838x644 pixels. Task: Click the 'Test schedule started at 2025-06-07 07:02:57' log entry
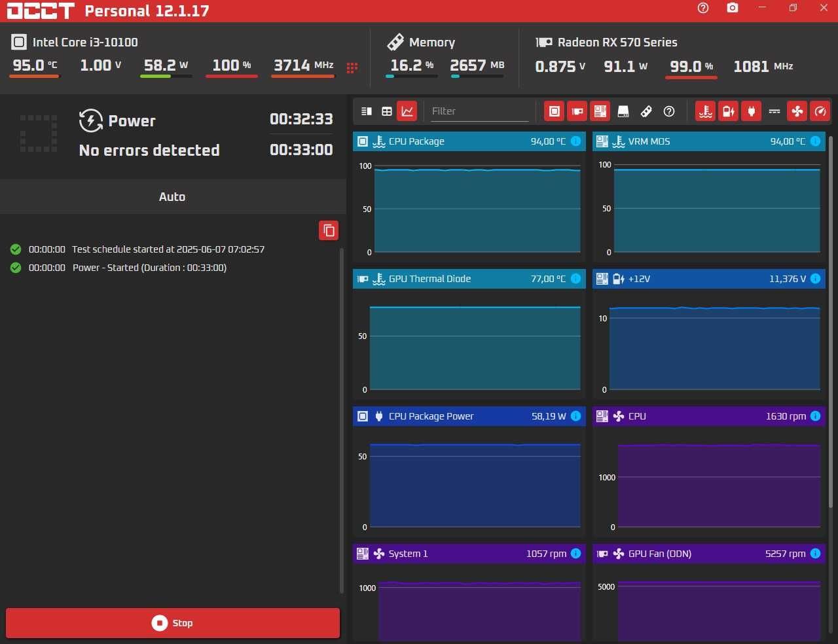168,249
